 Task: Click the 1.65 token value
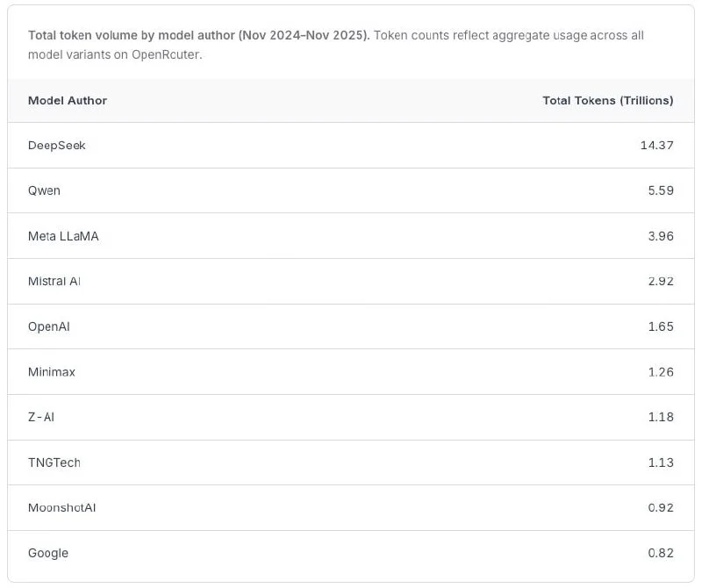coord(660,326)
